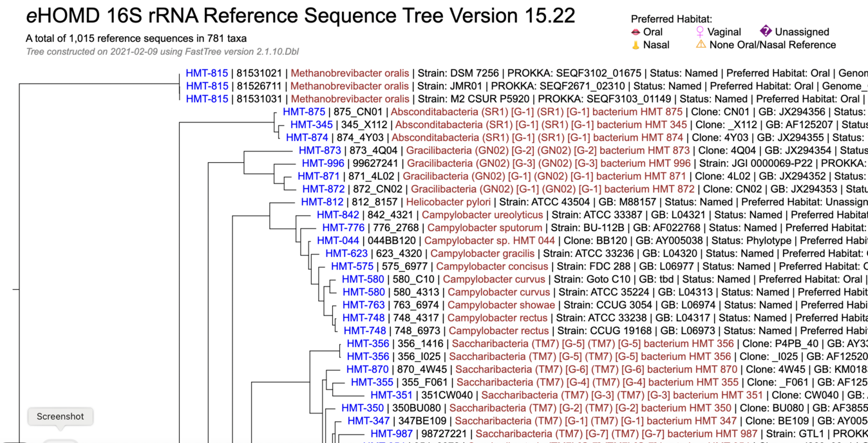Follow the HMT-996 link
The image size is (868, 443).
click(x=323, y=164)
